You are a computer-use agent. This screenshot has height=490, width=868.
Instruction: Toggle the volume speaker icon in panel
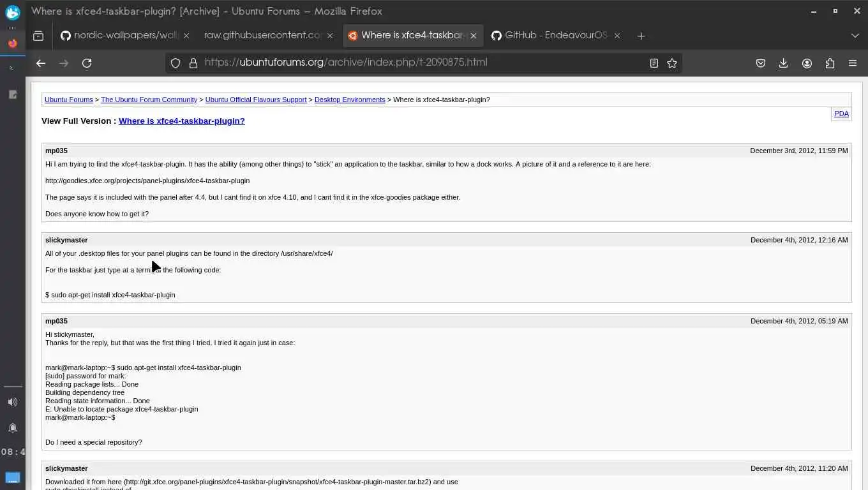coord(13,402)
